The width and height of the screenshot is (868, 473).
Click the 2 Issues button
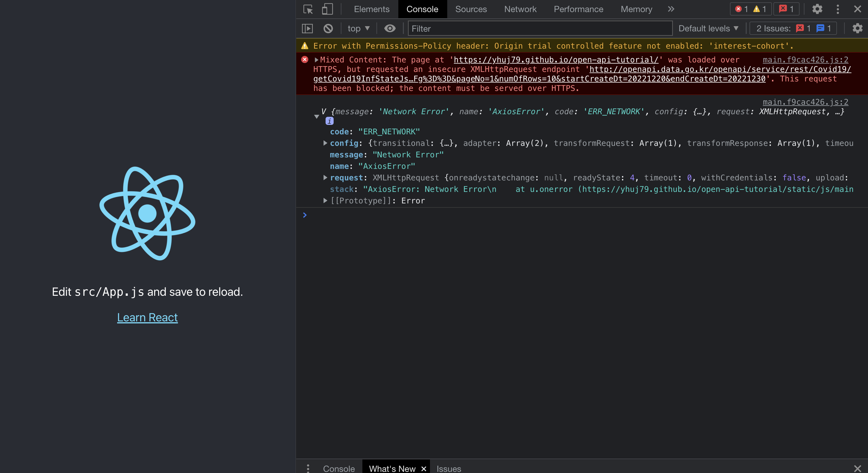click(793, 28)
